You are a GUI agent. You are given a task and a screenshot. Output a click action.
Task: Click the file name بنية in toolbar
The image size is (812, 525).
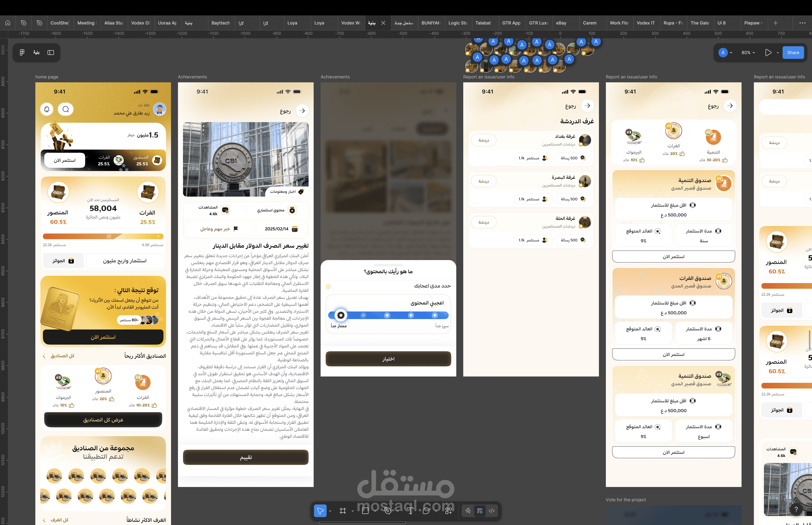[37, 53]
